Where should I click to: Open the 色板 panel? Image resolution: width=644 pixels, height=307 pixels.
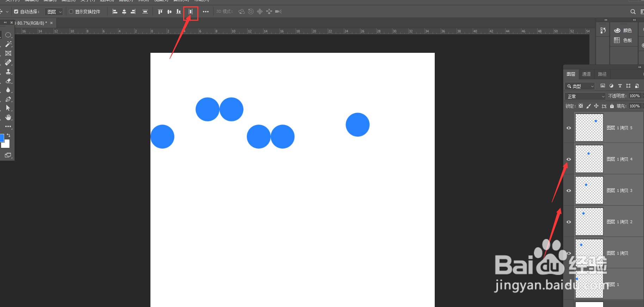point(623,40)
